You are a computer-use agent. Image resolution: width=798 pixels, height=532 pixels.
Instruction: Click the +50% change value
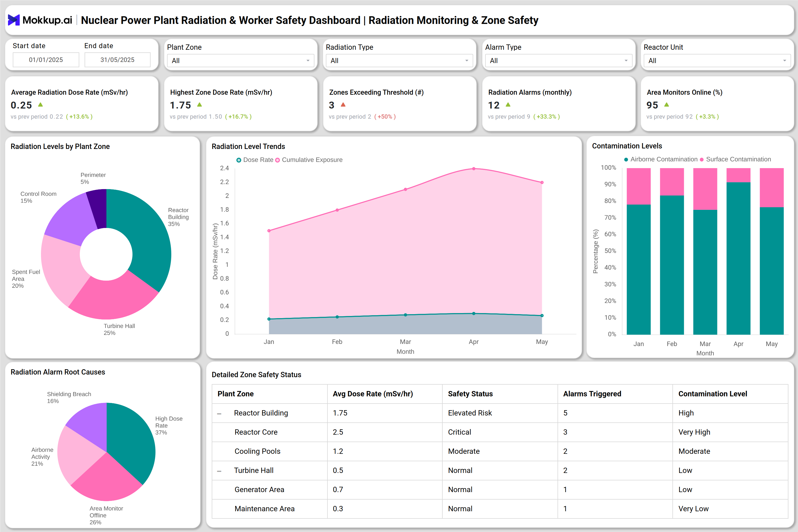pos(385,117)
